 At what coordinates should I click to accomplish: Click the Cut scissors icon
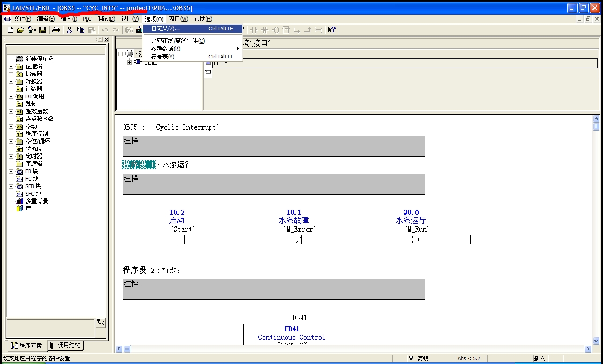(70, 30)
